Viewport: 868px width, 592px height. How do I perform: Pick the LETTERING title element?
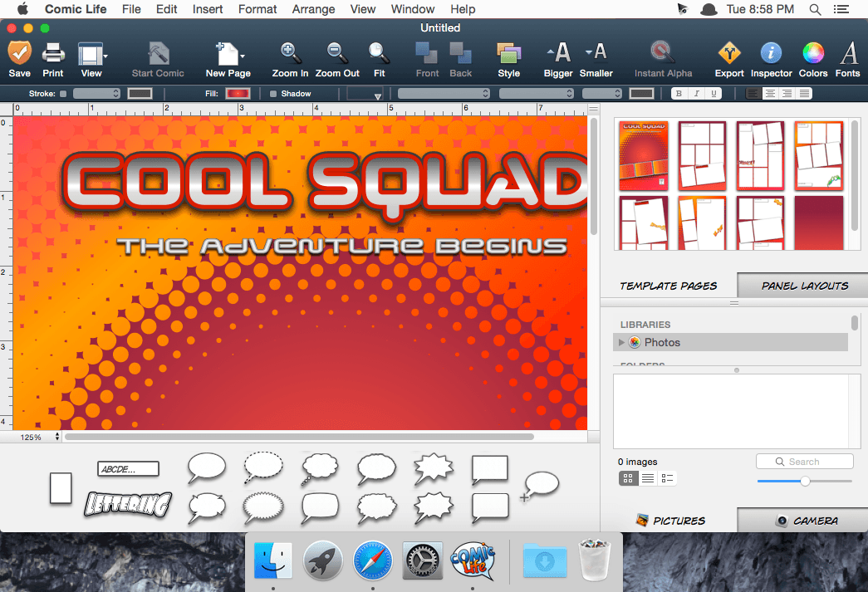point(128,503)
